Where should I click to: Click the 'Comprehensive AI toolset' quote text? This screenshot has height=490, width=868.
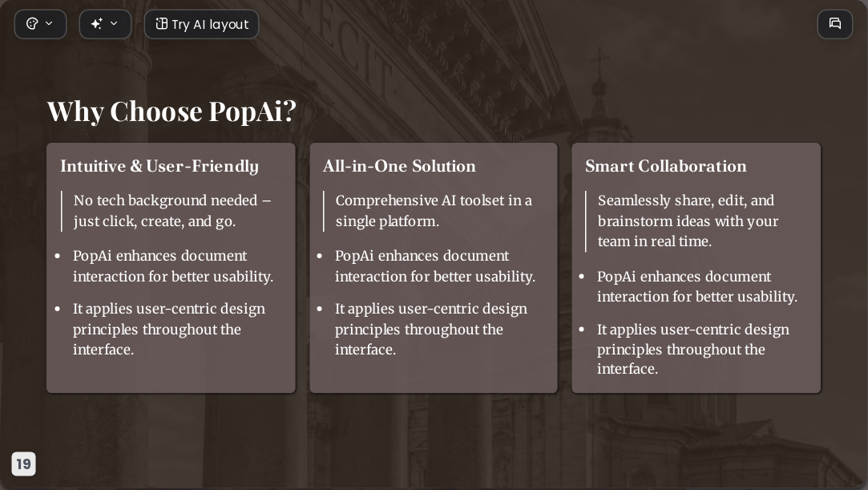tap(434, 211)
